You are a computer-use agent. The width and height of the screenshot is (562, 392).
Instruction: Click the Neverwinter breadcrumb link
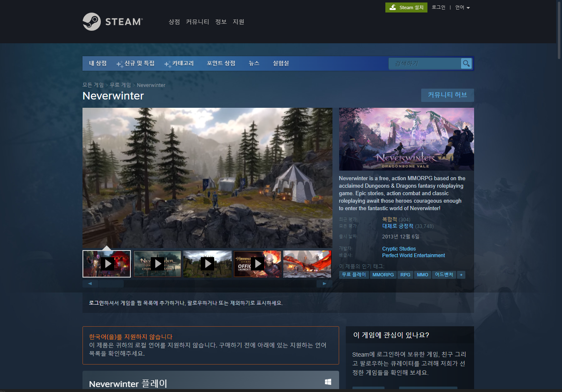(x=151, y=85)
